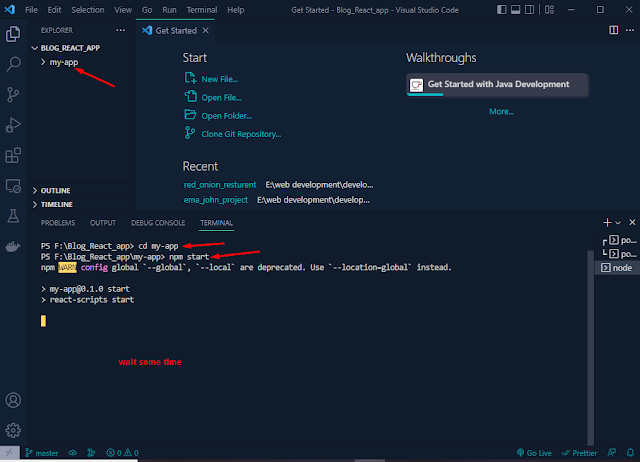
Task: Open the terminal launch profile dropdown
Action: (x=618, y=223)
